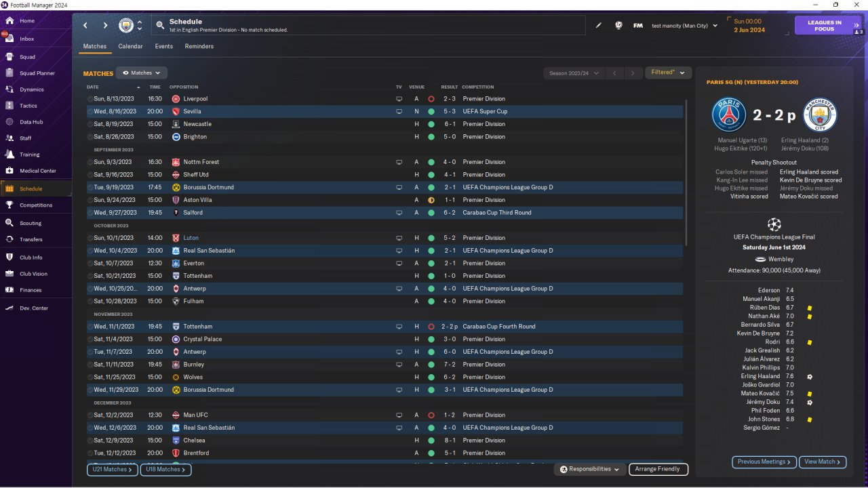Open Competitions from the sidebar
868x488 pixels.
[x=36, y=205]
